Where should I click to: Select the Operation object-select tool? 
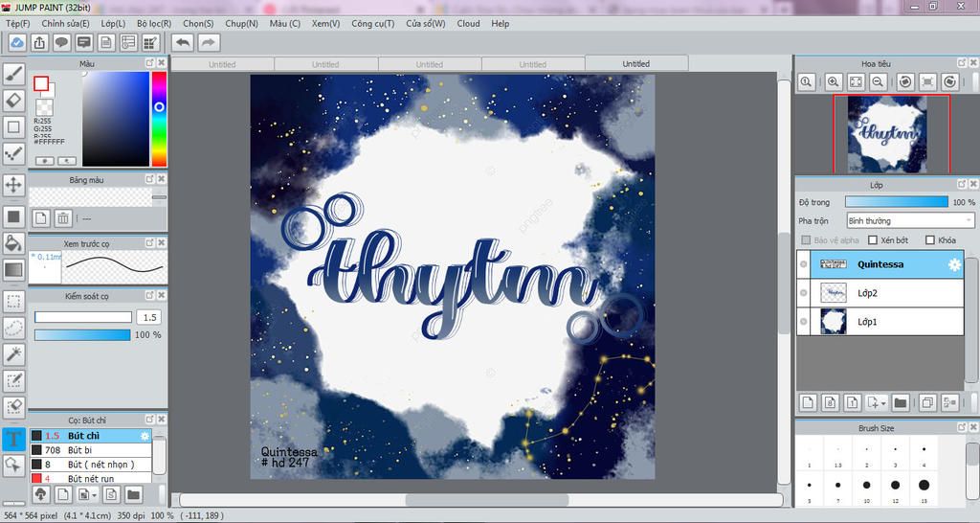point(13,465)
